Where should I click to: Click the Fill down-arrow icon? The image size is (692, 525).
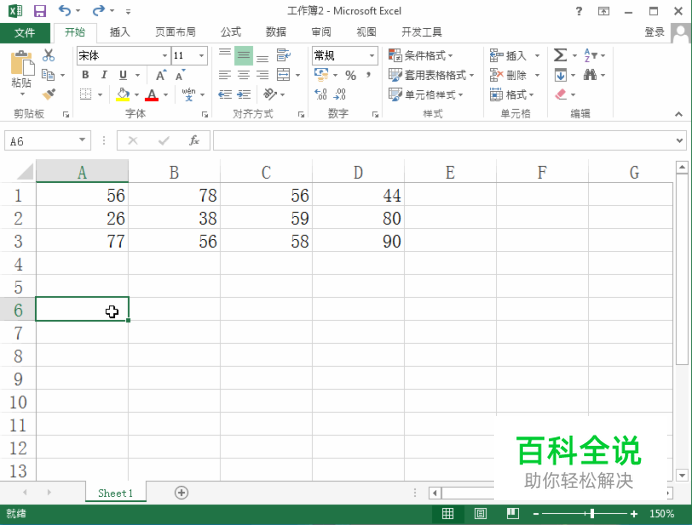point(560,75)
